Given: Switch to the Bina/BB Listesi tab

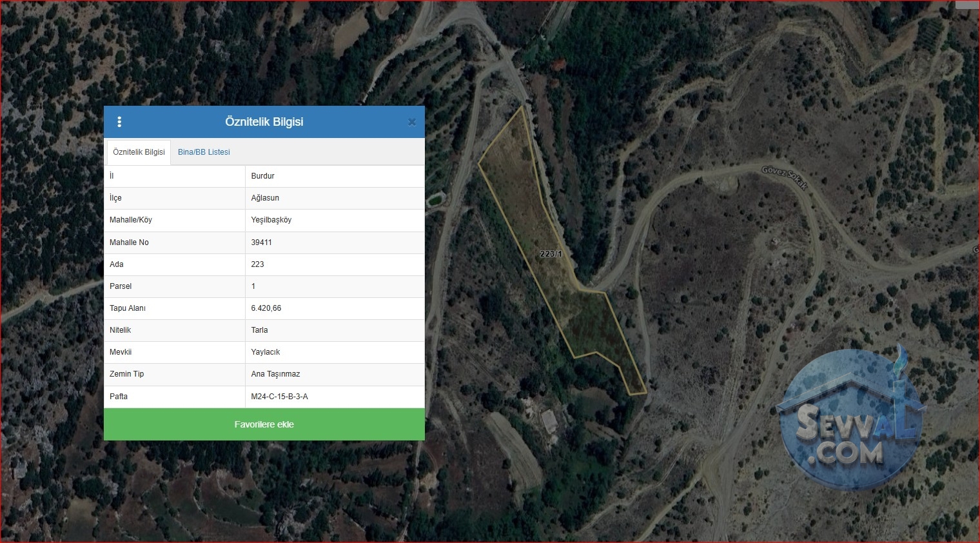Looking at the screenshot, I should click(x=204, y=152).
